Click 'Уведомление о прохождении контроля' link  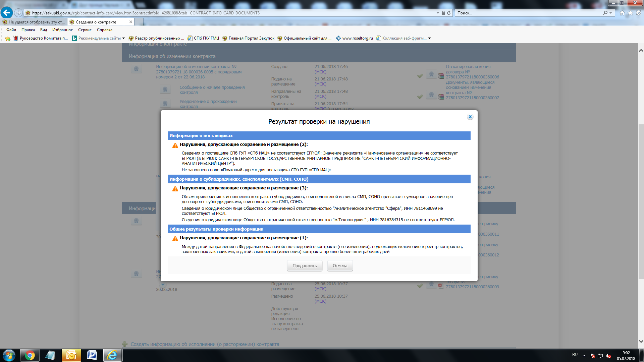click(208, 104)
